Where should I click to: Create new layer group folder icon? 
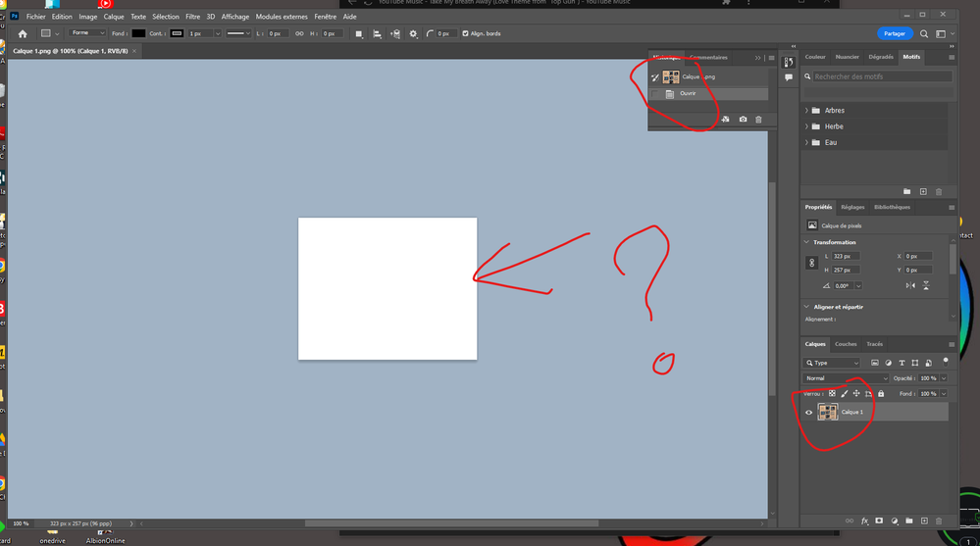tap(908, 521)
